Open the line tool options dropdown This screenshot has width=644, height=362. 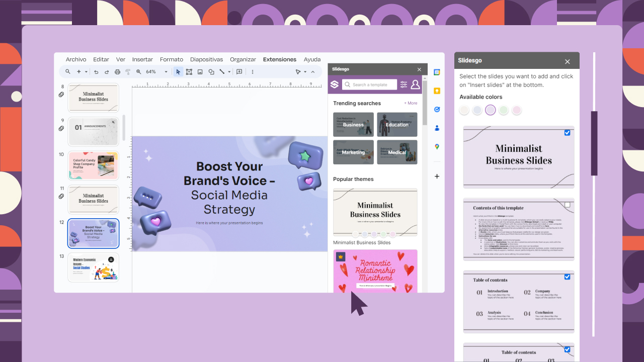click(x=229, y=71)
